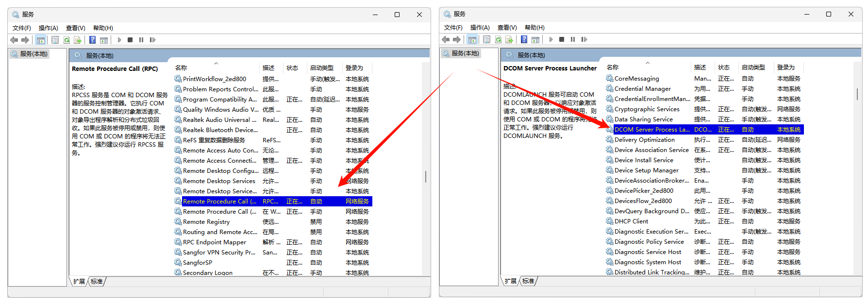Click Refresh icon in the RPC services window toolbar
Viewport: 868px width, 305px height.
pyautogui.click(x=67, y=40)
